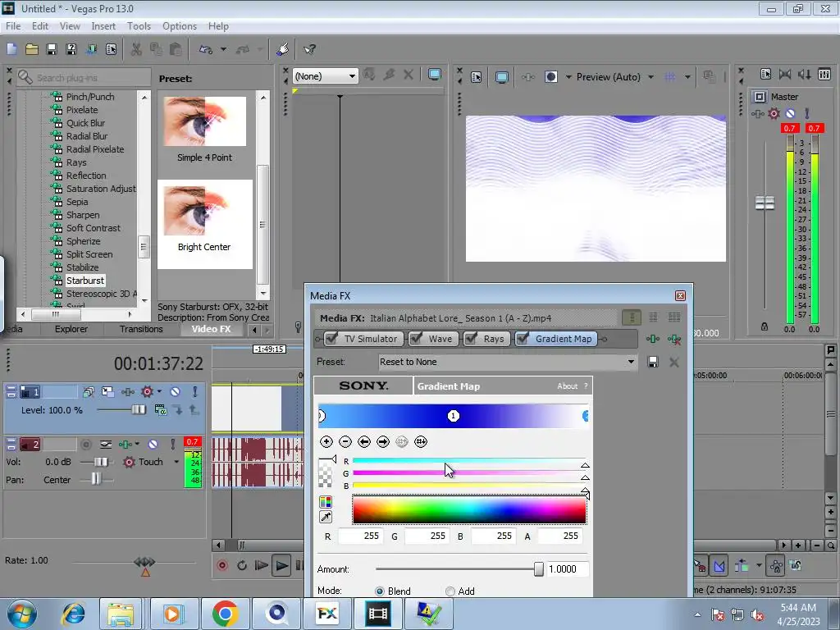Open Internet Explorer from the taskbar
This screenshot has width=840, height=630.
tap(74, 614)
